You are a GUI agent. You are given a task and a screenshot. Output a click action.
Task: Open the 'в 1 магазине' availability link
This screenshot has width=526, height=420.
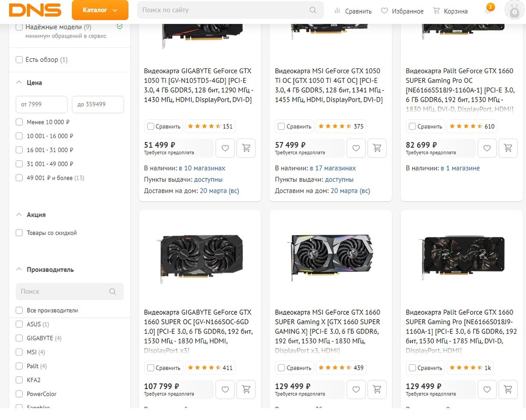(x=460, y=168)
